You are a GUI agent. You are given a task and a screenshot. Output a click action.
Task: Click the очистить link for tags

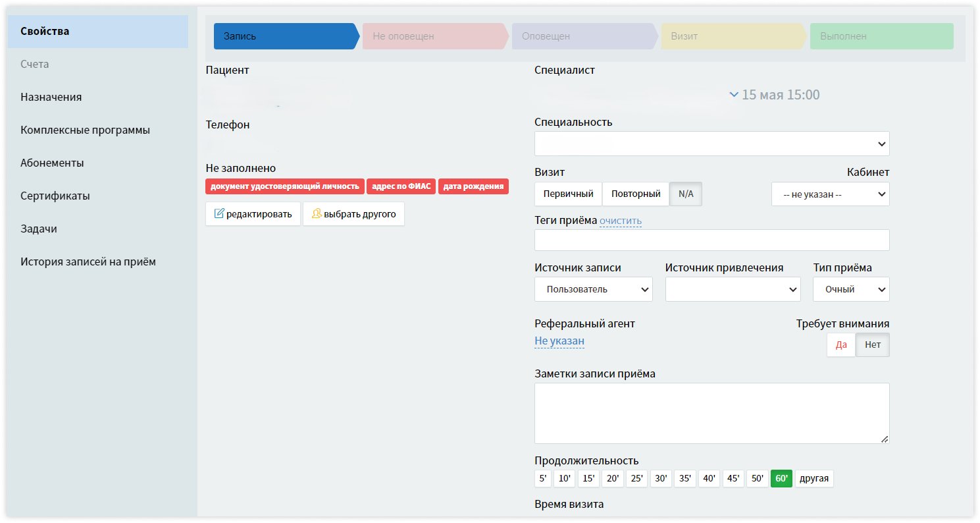coord(620,221)
